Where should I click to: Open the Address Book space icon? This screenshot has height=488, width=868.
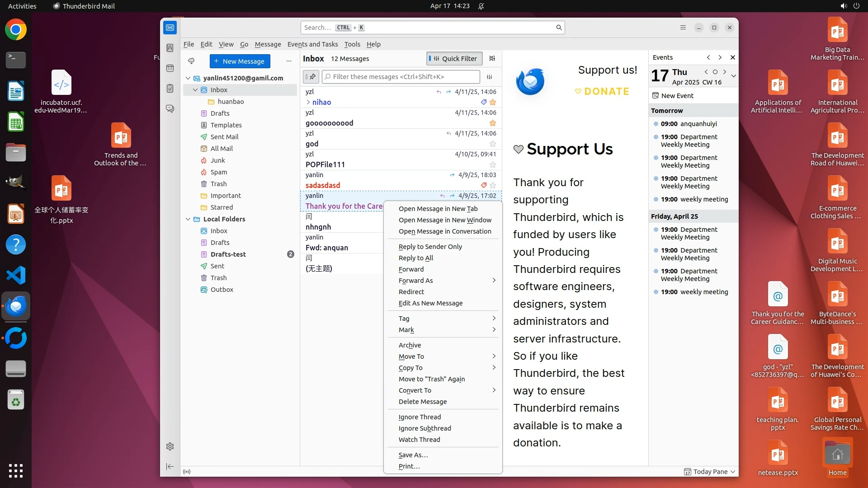click(170, 48)
